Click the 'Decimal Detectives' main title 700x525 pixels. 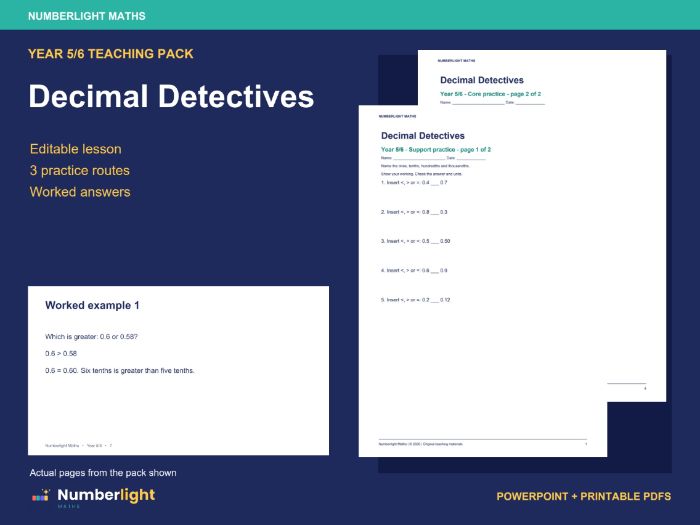(171, 96)
